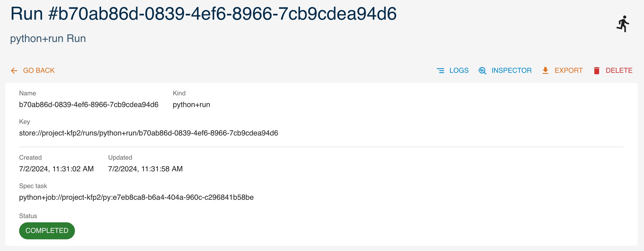Open the LOGS view
Viewport: 644px width, 251px height.
coord(459,70)
